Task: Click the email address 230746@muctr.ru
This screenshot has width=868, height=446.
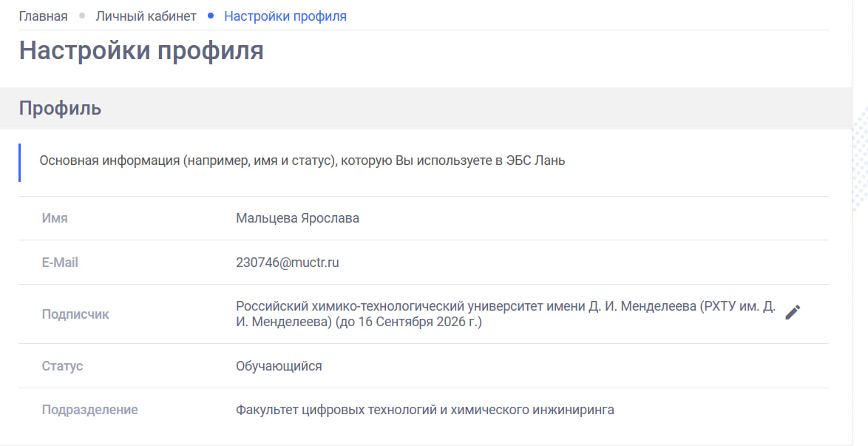Action: click(x=287, y=263)
